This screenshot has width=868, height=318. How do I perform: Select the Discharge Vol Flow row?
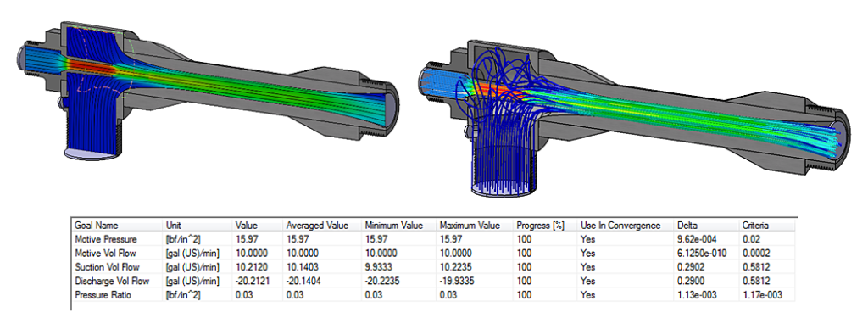point(434,281)
